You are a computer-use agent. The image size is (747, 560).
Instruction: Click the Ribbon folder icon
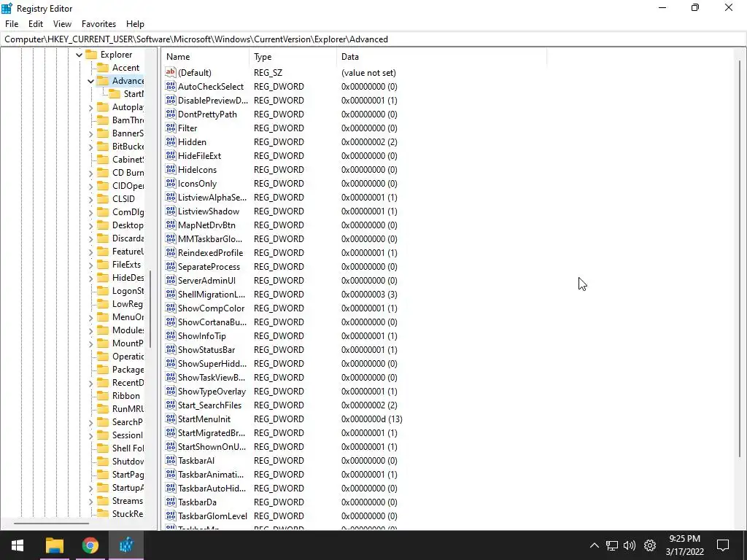point(103,395)
